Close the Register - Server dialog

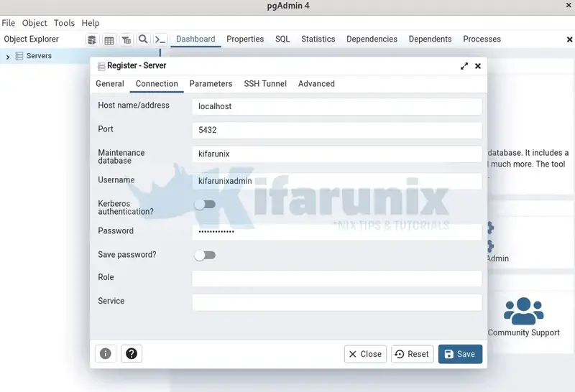point(478,66)
